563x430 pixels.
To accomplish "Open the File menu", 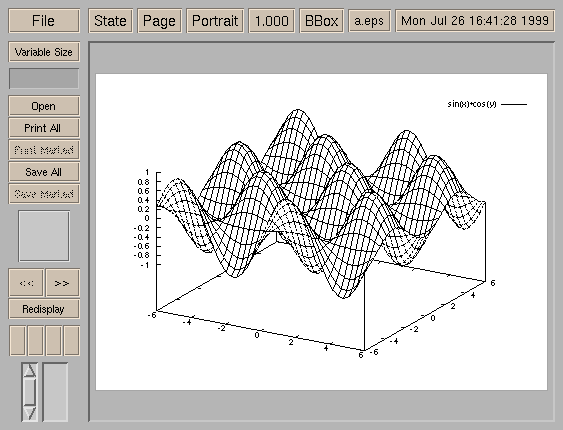I will 44,21.
